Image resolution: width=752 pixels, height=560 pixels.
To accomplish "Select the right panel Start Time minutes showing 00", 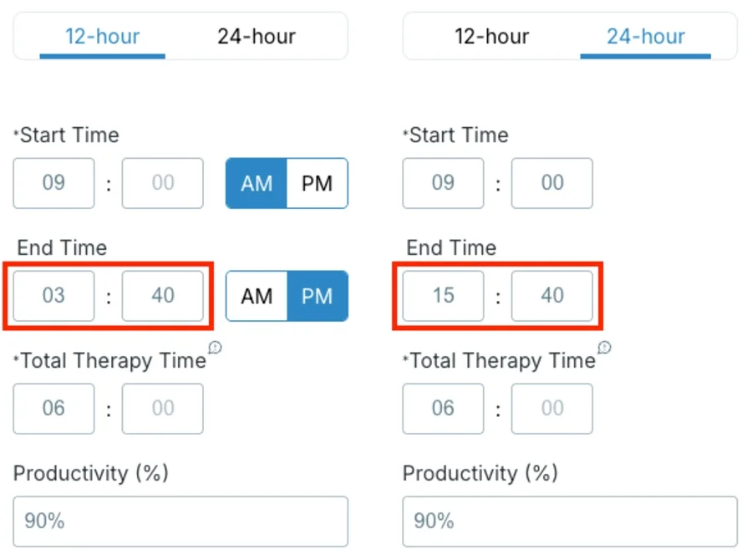I will [x=551, y=183].
